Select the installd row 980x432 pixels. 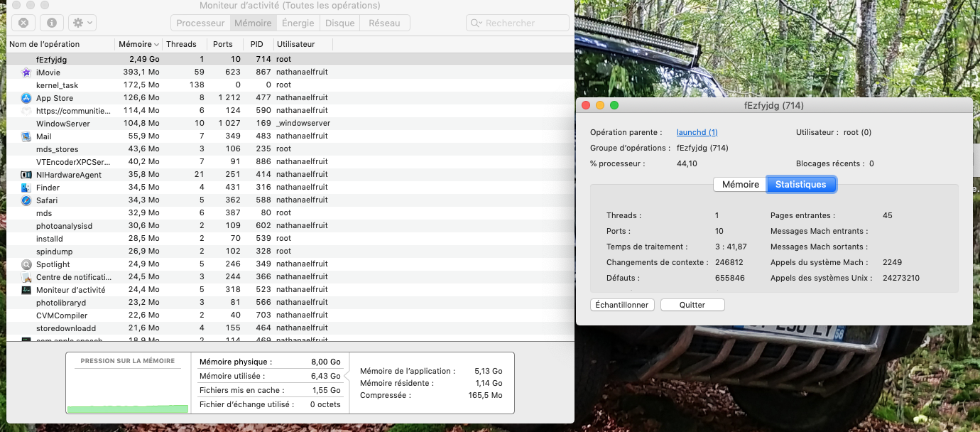coord(290,239)
